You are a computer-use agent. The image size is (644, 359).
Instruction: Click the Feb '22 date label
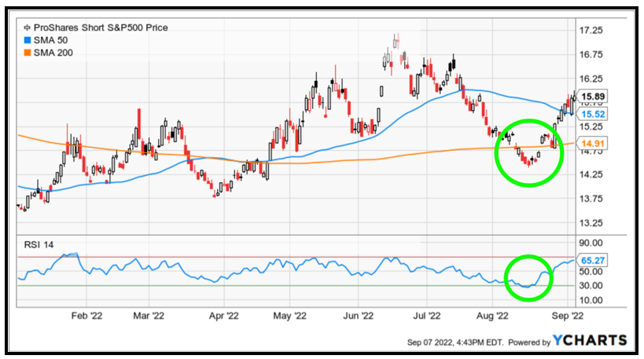(86, 316)
